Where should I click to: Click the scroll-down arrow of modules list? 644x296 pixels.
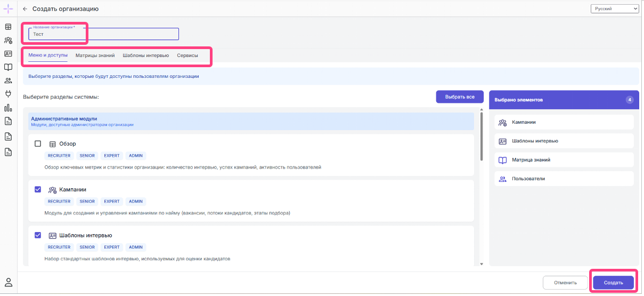482,263
